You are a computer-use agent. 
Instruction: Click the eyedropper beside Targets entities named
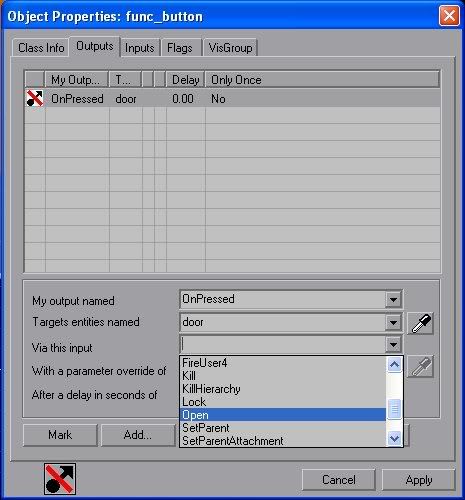(420, 323)
